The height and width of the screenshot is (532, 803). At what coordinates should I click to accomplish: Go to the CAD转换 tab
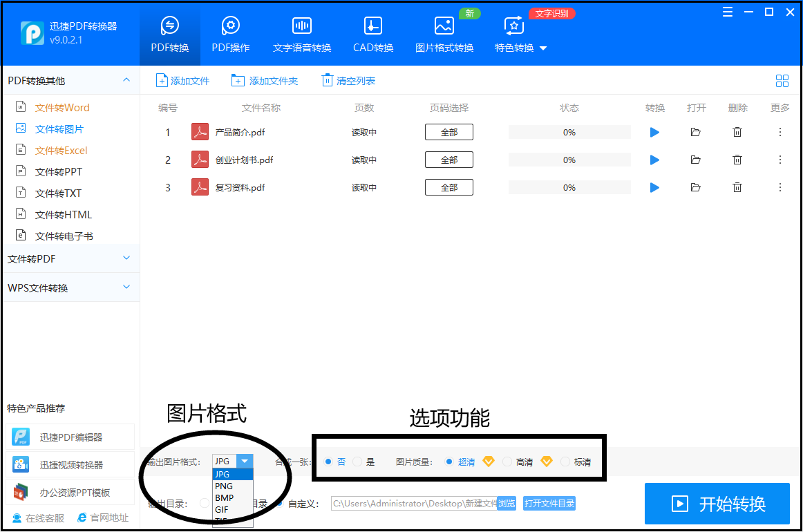pos(373,35)
